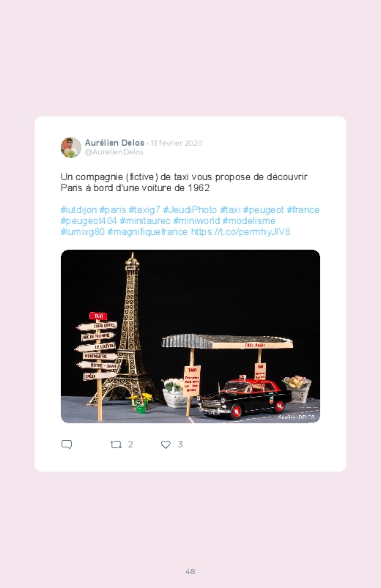
Task: Open the #minitaurec hashtag
Action: click(x=145, y=220)
